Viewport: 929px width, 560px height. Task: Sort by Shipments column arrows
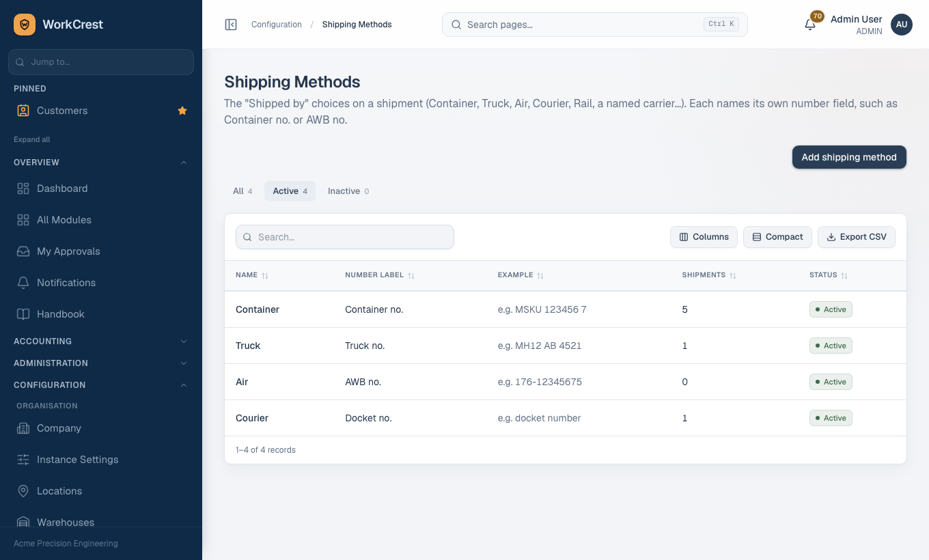tap(733, 275)
